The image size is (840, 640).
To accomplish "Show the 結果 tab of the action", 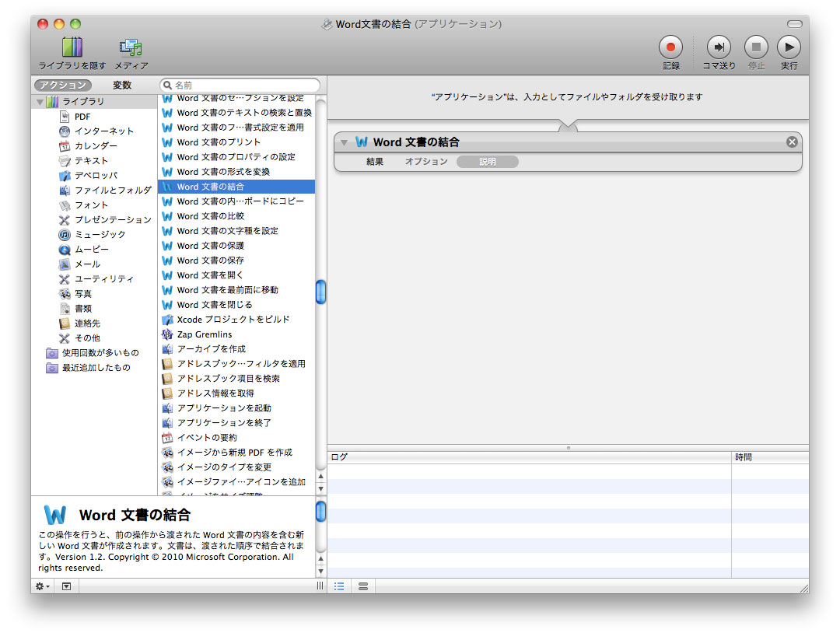I will (375, 162).
